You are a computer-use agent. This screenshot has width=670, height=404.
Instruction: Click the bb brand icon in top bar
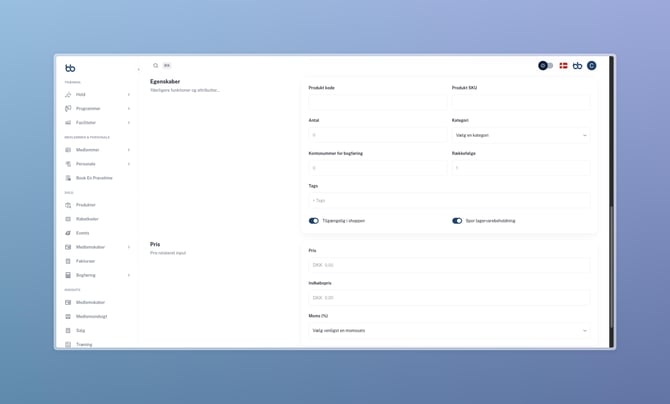pos(577,66)
